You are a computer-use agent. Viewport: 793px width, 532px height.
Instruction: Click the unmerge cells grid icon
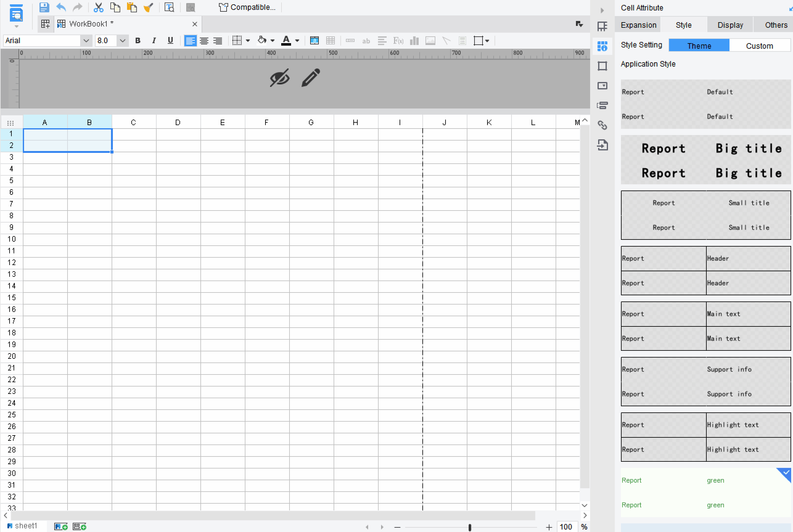[331, 41]
